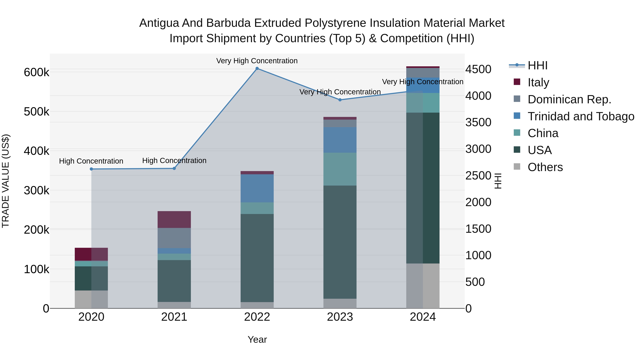644x362 pixels.
Task: Click the China segment of the 2023 bar
Action: 340,169
